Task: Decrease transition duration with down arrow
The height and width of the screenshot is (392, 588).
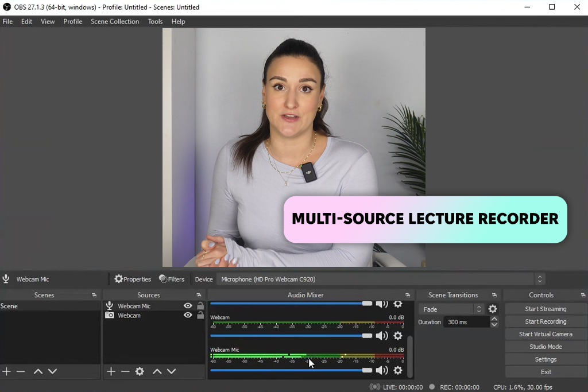Action: [x=494, y=324]
